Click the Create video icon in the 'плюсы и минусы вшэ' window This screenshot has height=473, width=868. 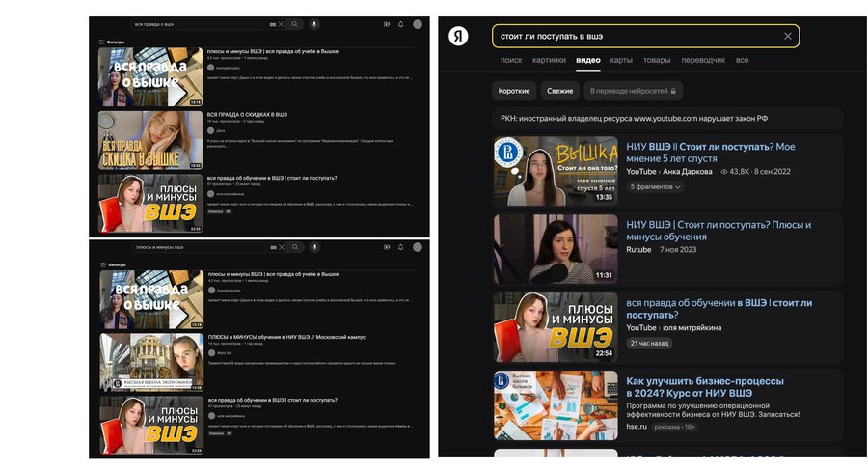click(387, 247)
